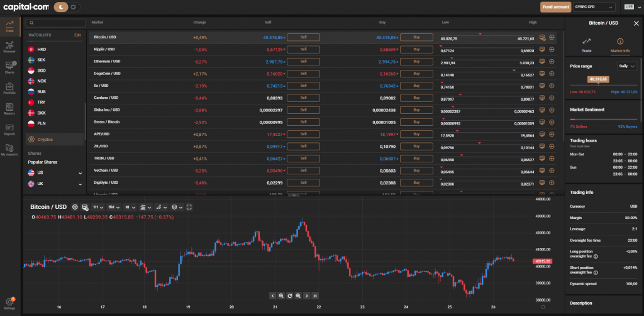Click Sell for DogeCoin / USD
The image size is (644, 316).
[x=303, y=74]
